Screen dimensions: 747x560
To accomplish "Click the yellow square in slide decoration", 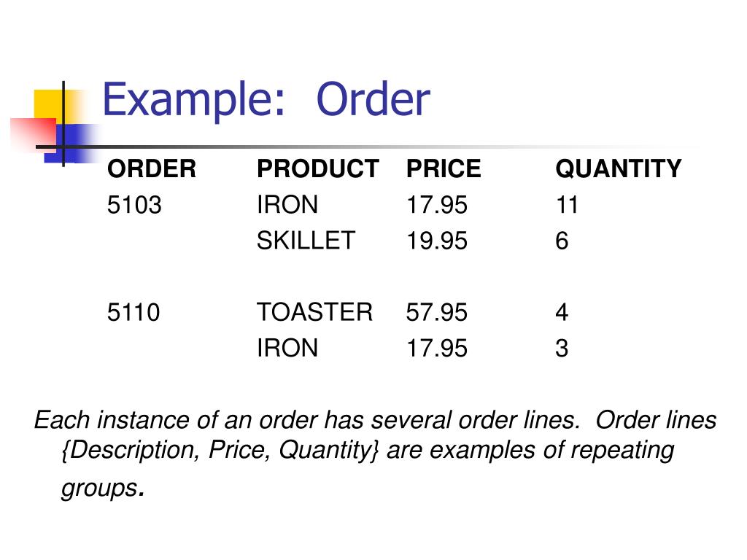I will [49, 106].
